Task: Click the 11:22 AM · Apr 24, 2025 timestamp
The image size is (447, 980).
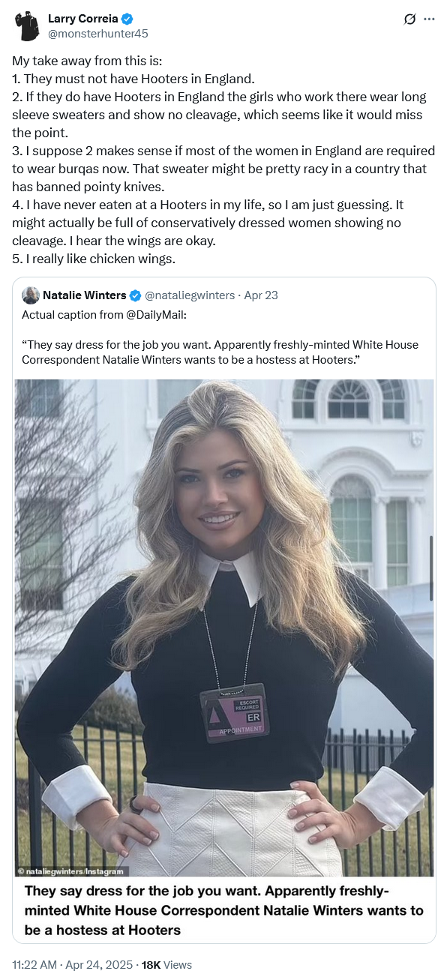Action: tap(72, 965)
